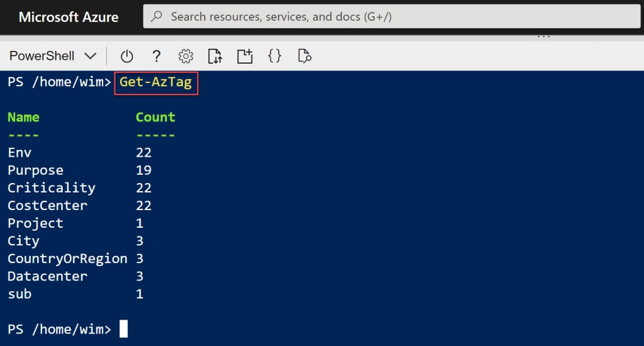Click the terminal cursor at the bottom prompt

click(x=123, y=329)
